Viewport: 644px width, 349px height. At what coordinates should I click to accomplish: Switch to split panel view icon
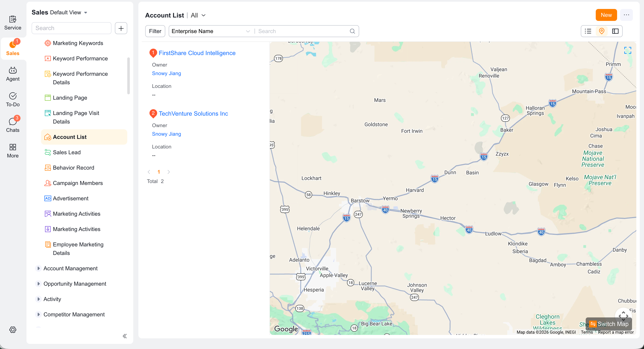click(615, 31)
